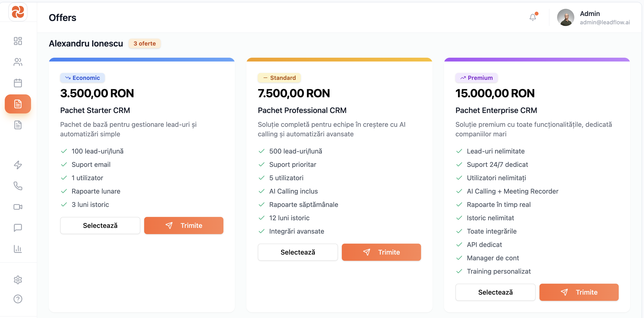Select the Pachet Starter CRM offer
Image resolution: width=644 pixels, height=318 pixels.
pyautogui.click(x=100, y=226)
